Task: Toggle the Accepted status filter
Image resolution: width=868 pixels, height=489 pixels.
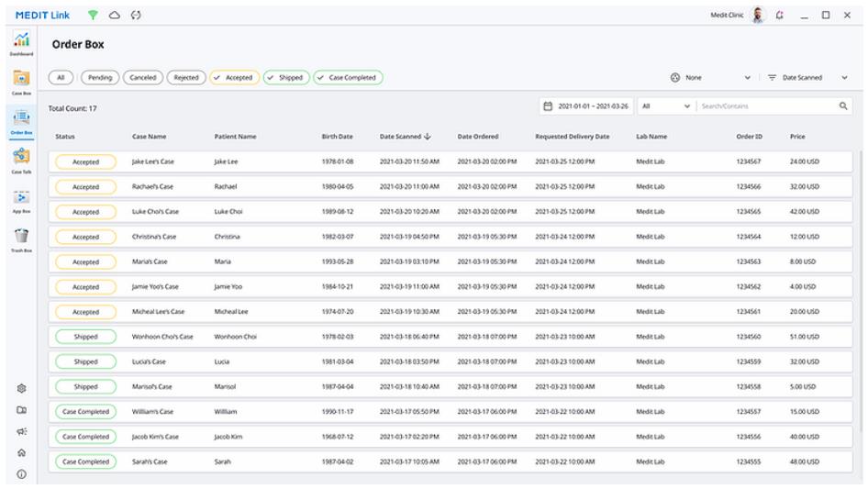Action: click(x=234, y=78)
